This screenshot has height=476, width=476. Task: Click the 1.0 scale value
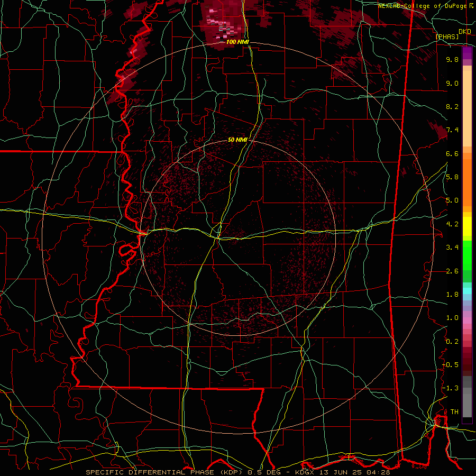452,318
